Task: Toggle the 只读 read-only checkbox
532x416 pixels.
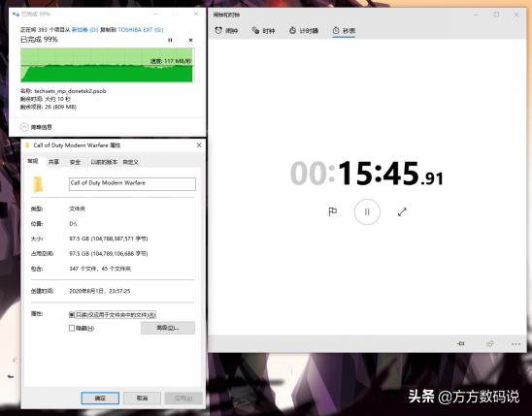Action: click(72, 315)
